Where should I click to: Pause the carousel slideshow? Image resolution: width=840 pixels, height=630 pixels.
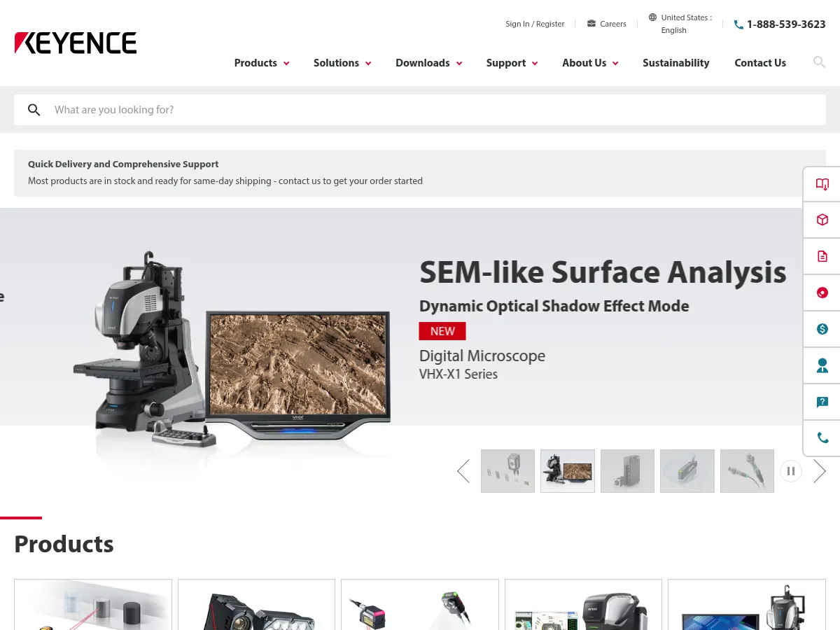[791, 471]
